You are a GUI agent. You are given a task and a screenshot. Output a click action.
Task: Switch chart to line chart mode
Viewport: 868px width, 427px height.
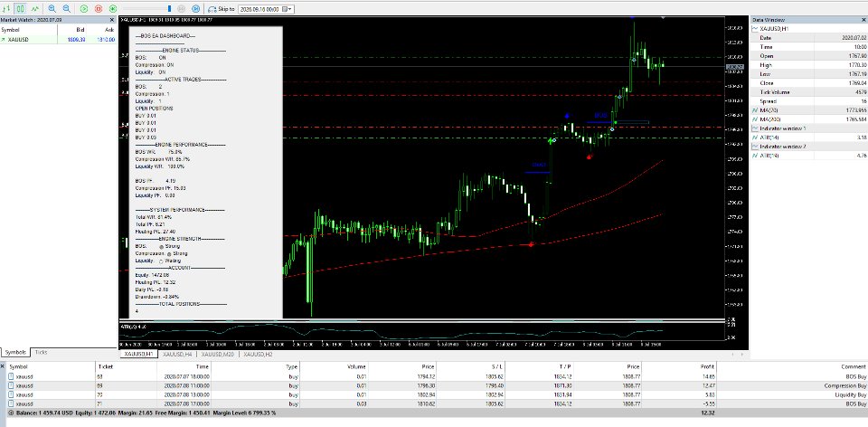[35, 9]
